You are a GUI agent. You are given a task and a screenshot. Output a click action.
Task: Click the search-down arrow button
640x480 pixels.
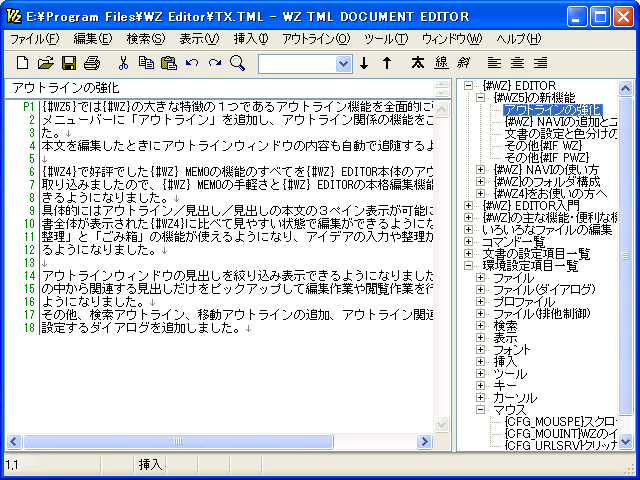coord(364,63)
